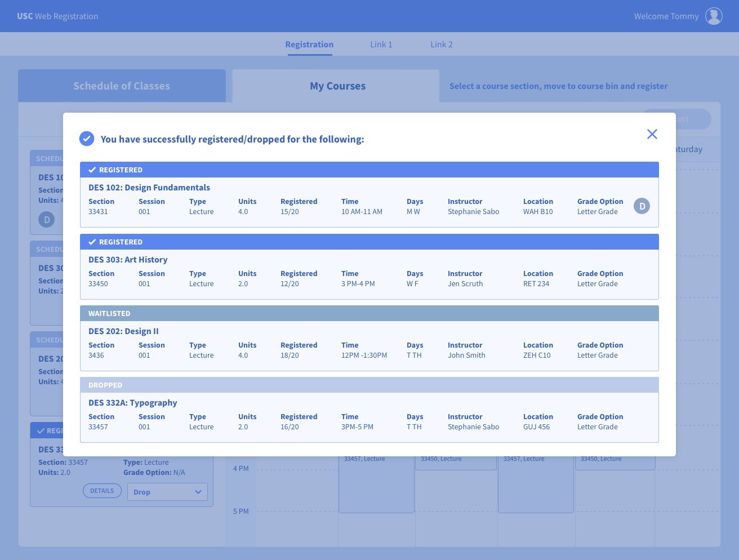Click location WAH B10
739x560 pixels.
[x=538, y=212]
